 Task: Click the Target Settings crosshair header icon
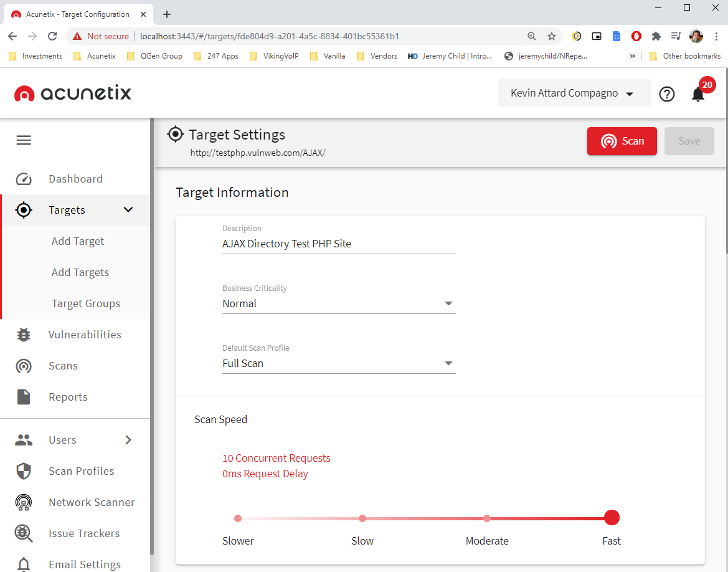[x=176, y=135]
